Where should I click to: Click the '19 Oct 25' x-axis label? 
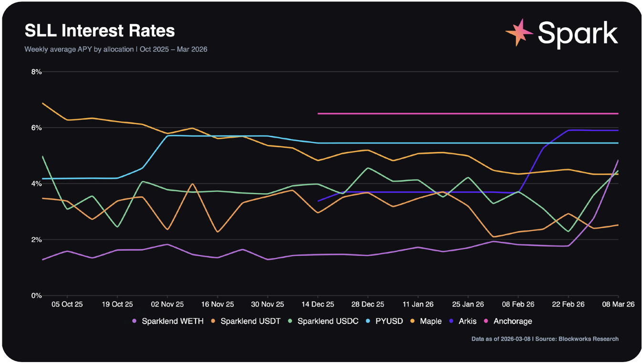coord(117,304)
